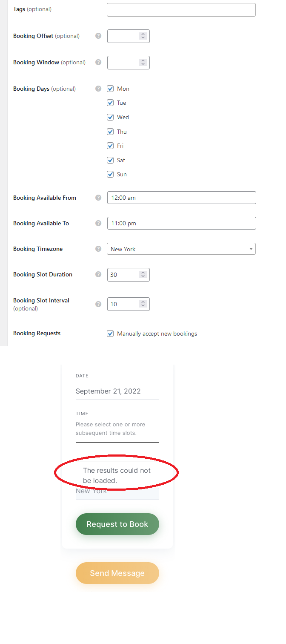
Task: Disable Manually accept new bookings
Action: (x=110, y=333)
